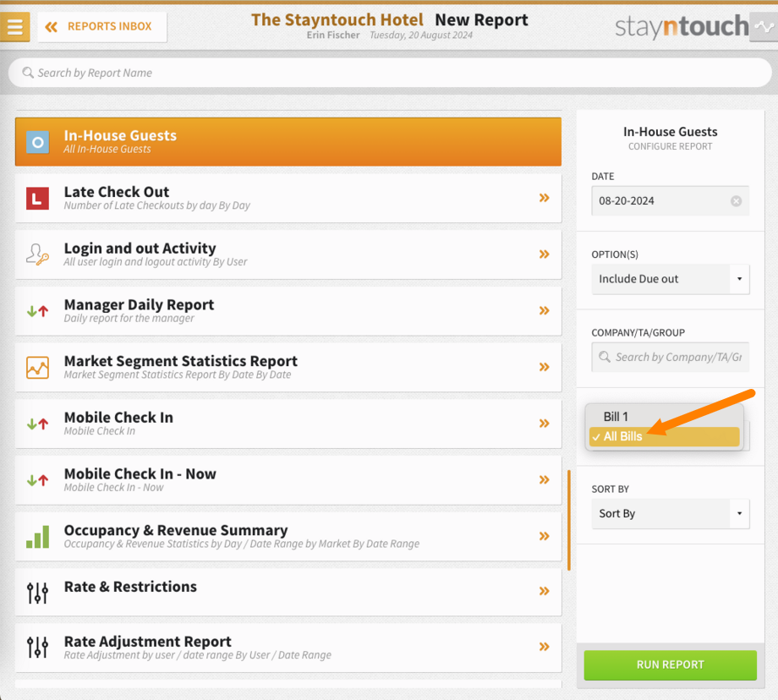Click the In-House Guests blue circle icon

click(x=38, y=142)
